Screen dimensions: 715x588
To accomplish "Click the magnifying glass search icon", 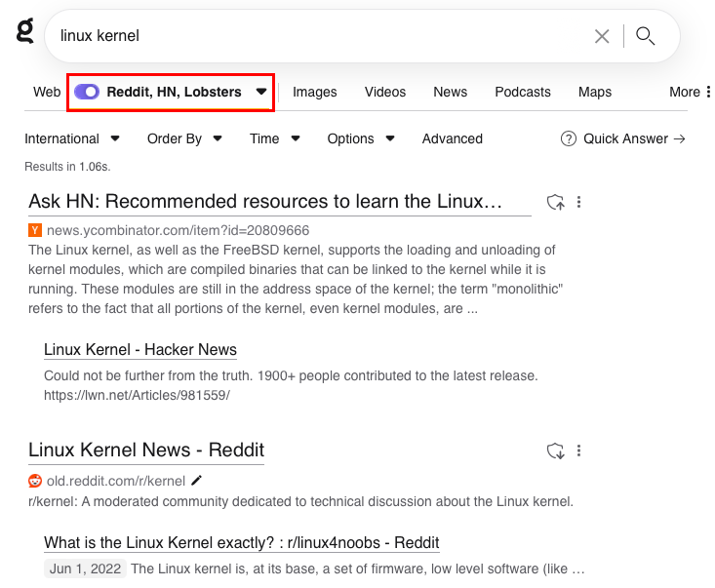I will (x=645, y=36).
